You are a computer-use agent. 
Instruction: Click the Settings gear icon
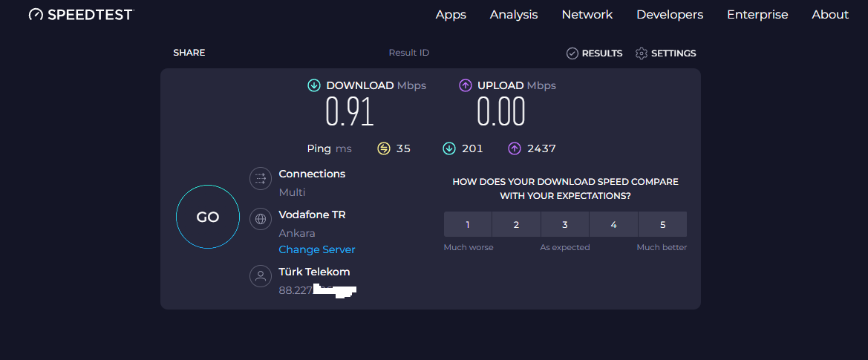click(642, 53)
